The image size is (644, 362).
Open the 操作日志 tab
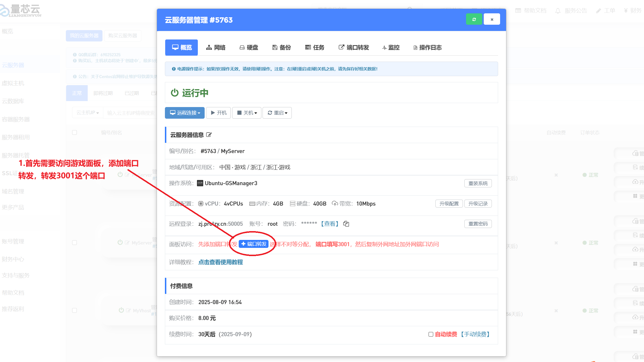coord(427,47)
